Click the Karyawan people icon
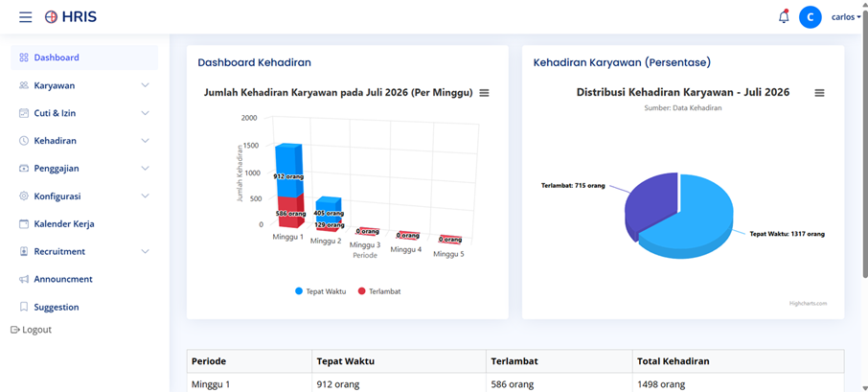868x392 pixels. 23,86
